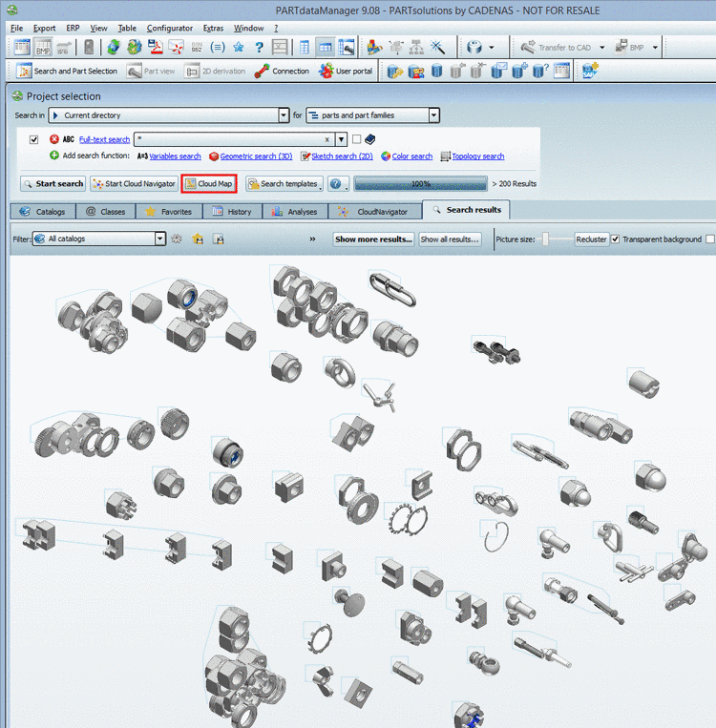The height and width of the screenshot is (728, 716).
Task: Open the full-text search history dropdown arrow
Action: 341,138
